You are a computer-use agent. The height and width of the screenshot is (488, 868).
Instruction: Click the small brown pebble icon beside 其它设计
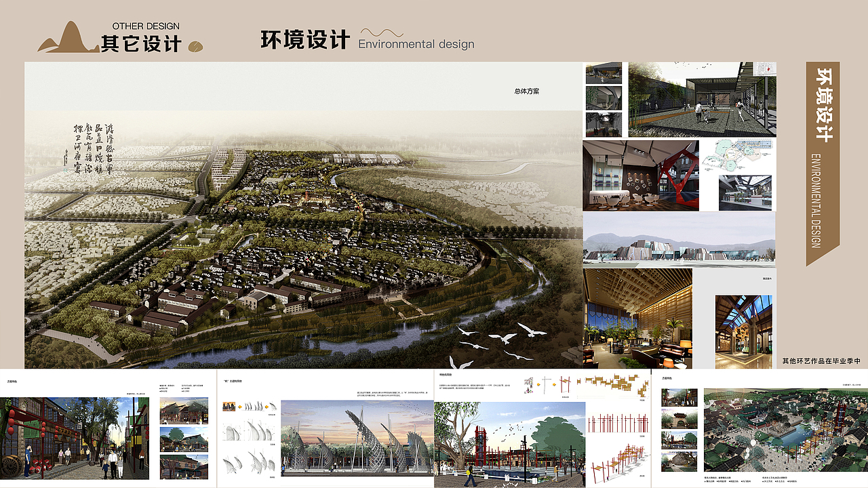(195, 47)
